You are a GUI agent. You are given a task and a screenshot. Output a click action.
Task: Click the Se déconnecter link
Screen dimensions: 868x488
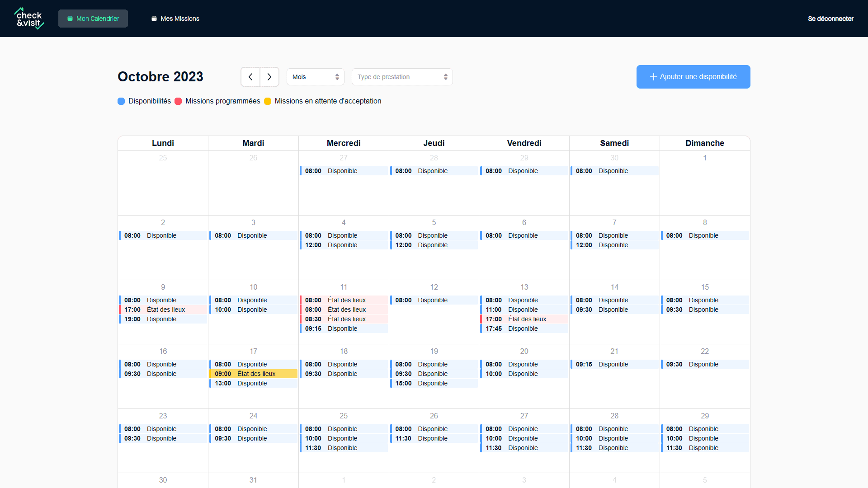[830, 19]
